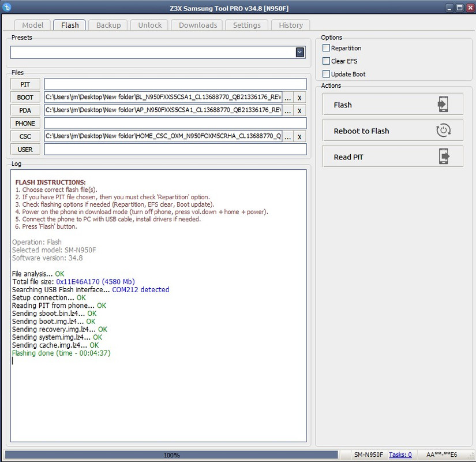Click 'Selected model: SM-N950F' log line
The width and height of the screenshot is (476, 462).
tap(54, 250)
